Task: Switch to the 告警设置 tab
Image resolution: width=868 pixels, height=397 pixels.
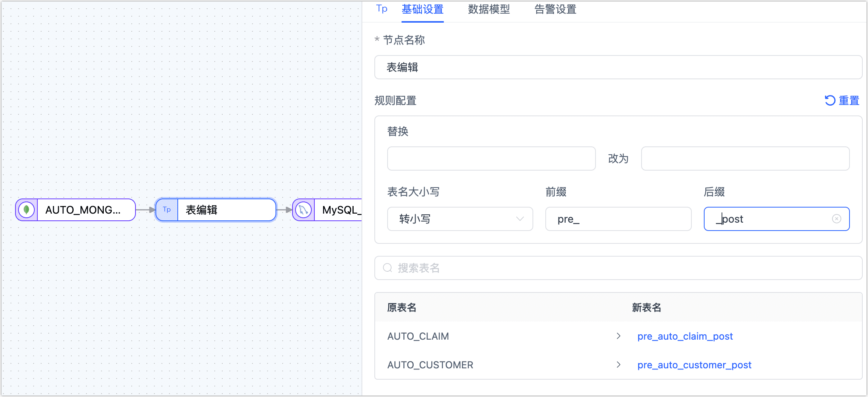Action: [x=555, y=10]
